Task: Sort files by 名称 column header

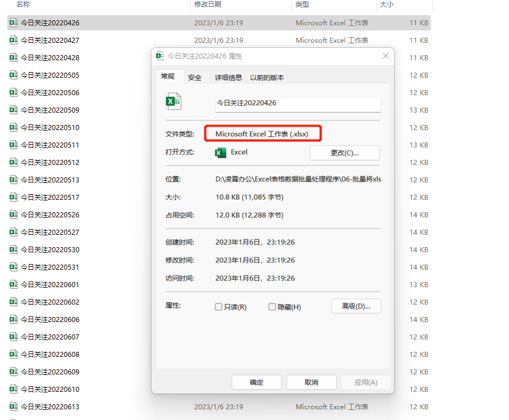Action: pos(23,5)
